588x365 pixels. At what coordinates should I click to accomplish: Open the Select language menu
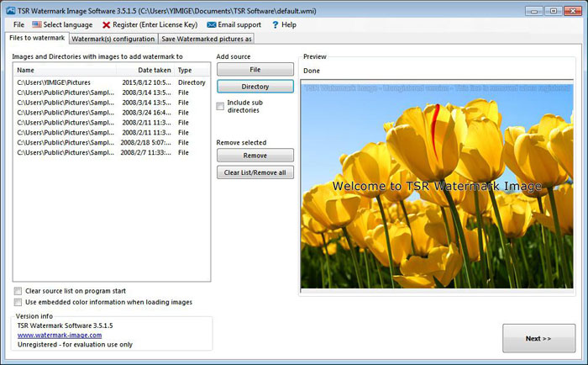62,24
